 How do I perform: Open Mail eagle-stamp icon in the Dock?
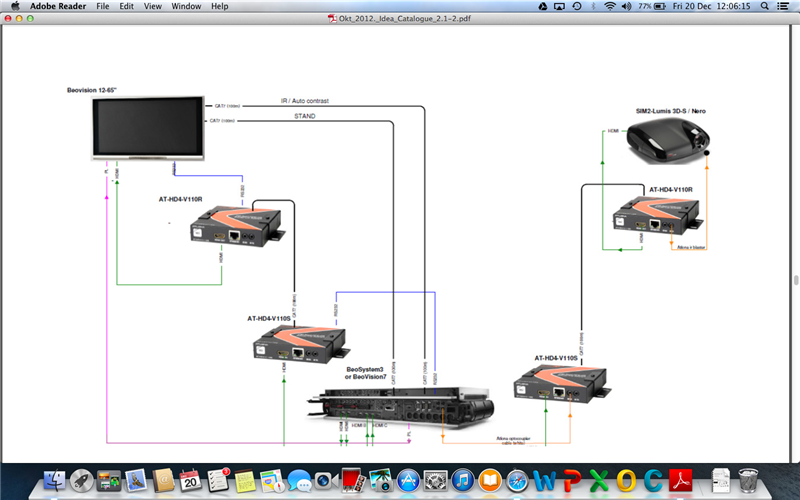click(136, 481)
